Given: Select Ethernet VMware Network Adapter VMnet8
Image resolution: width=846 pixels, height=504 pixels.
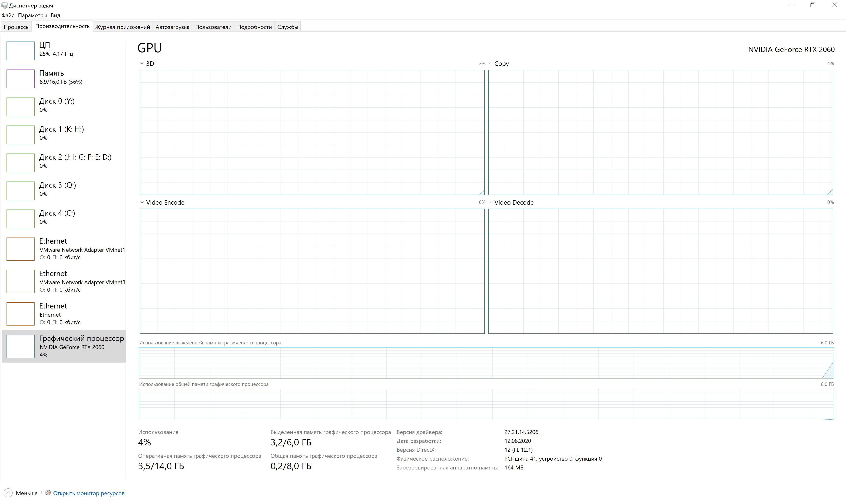Looking at the screenshot, I should tap(64, 281).
